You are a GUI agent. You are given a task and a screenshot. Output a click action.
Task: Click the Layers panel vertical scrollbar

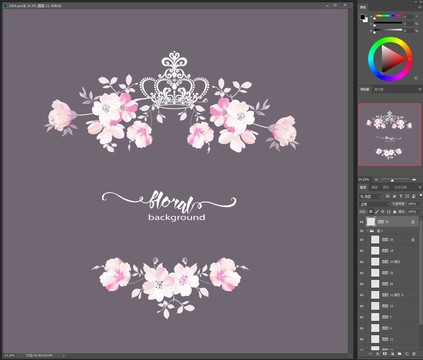point(420,273)
